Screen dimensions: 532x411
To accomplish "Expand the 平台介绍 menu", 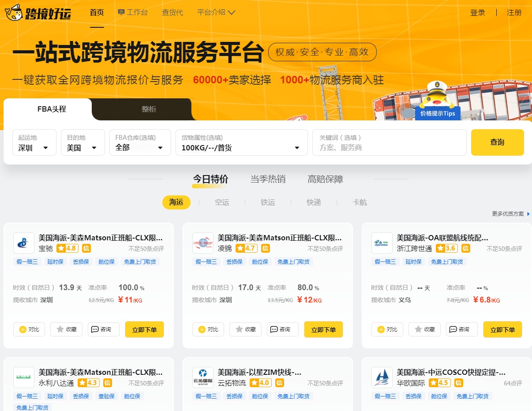I will [x=216, y=12].
